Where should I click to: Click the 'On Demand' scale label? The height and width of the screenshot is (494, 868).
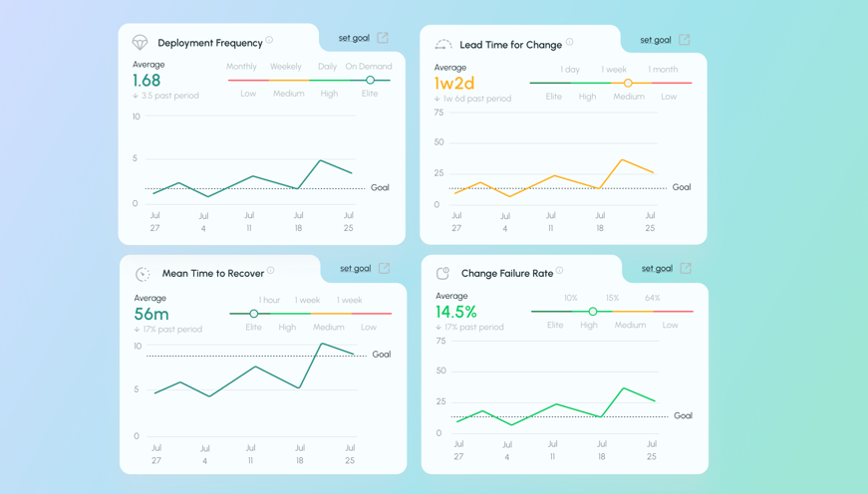pyautogui.click(x=369, y=67)
